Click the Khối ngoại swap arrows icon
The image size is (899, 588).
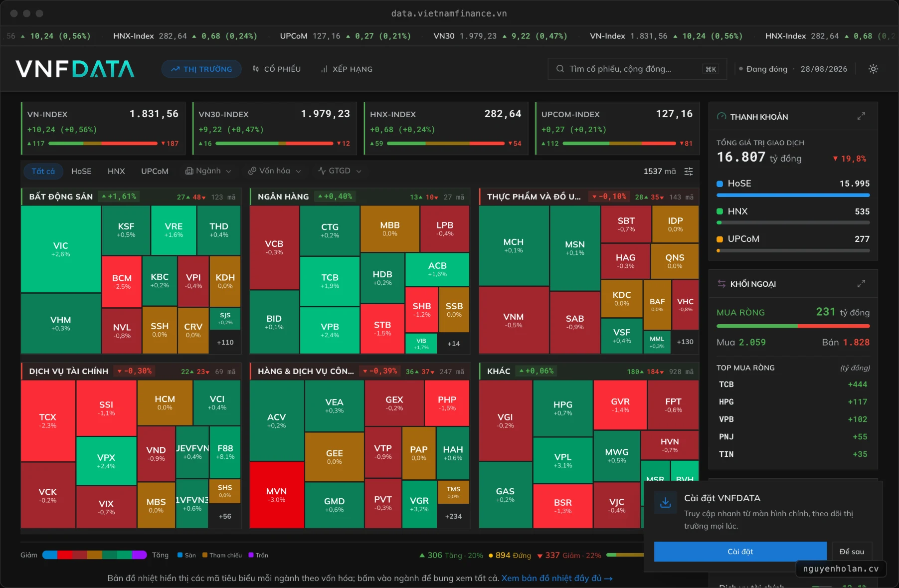[x=721, y=284]
